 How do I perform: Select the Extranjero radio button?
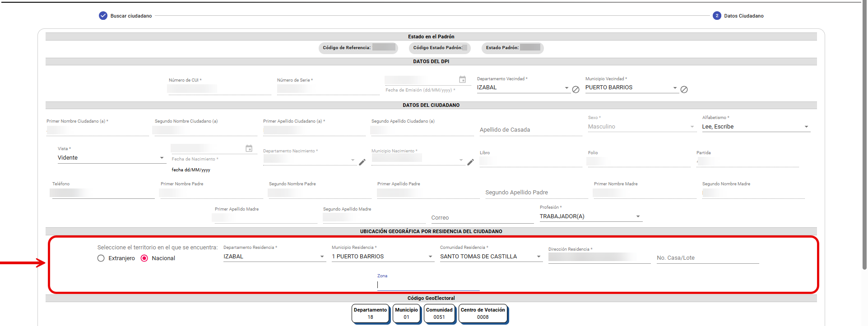(x=101, y=258)
